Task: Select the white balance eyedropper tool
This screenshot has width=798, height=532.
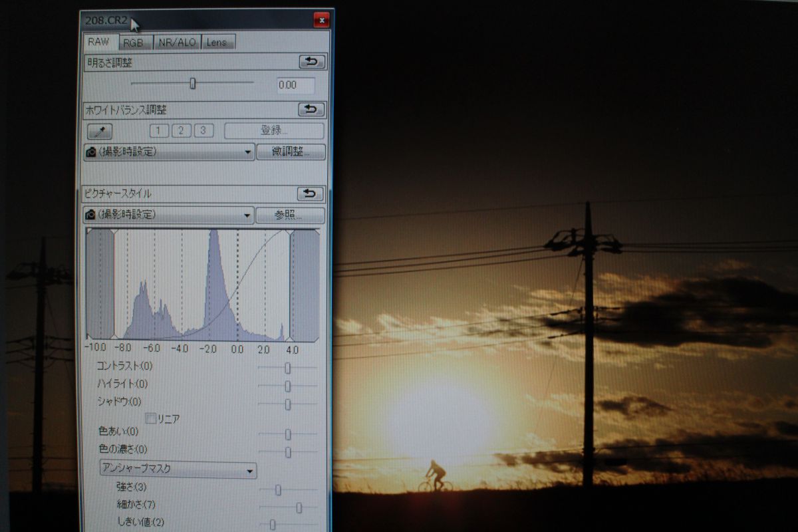Action: 100,130
